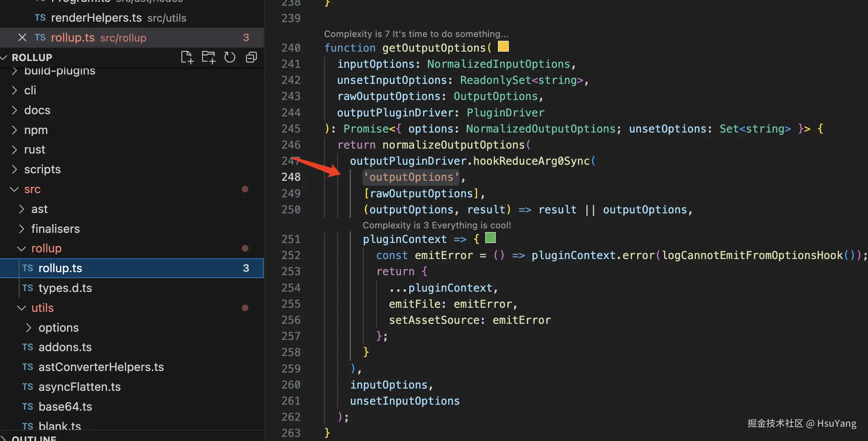Image resolution: width=868 pixels, height=441 pixels.
Task: Collapse all folders in explorer
Action: pos(251,57)
